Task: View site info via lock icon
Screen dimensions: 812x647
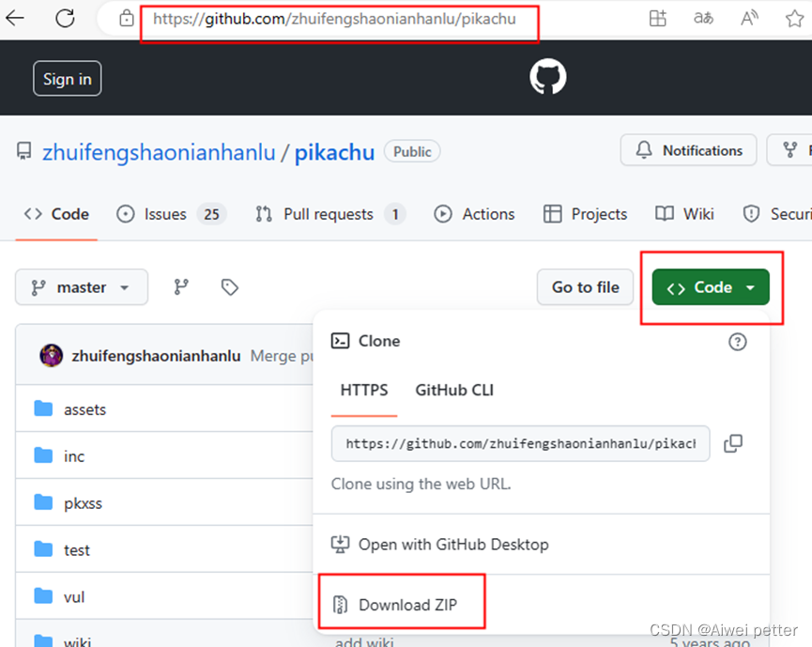Action: click(x=126, y=19)
